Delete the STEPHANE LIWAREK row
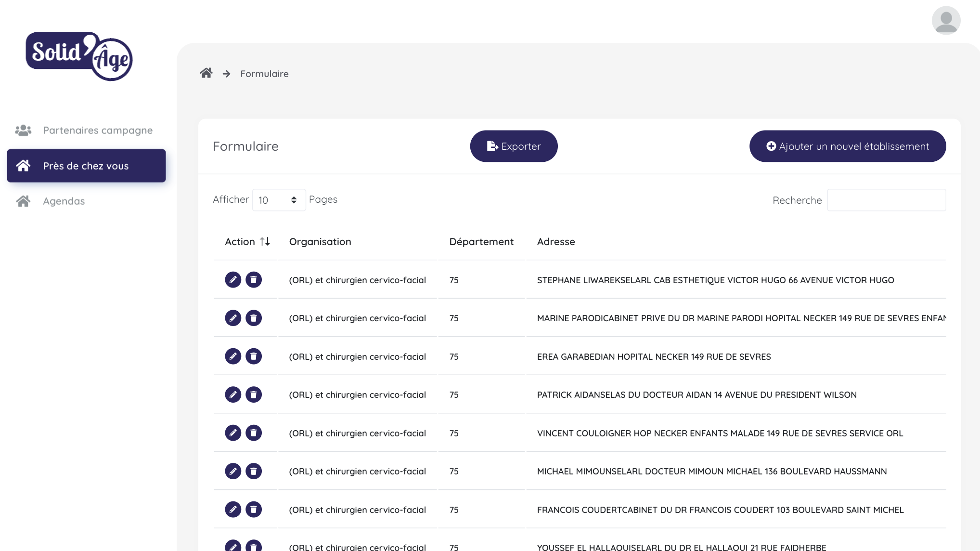This screenshot has width=980, height=551. coord(254,280)
